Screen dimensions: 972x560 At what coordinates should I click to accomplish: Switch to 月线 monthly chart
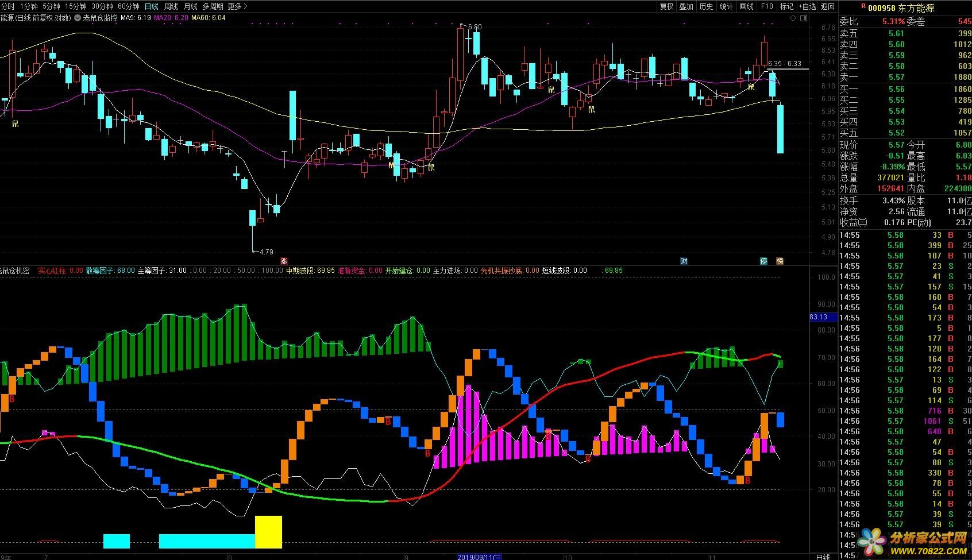tap(190, 6)
